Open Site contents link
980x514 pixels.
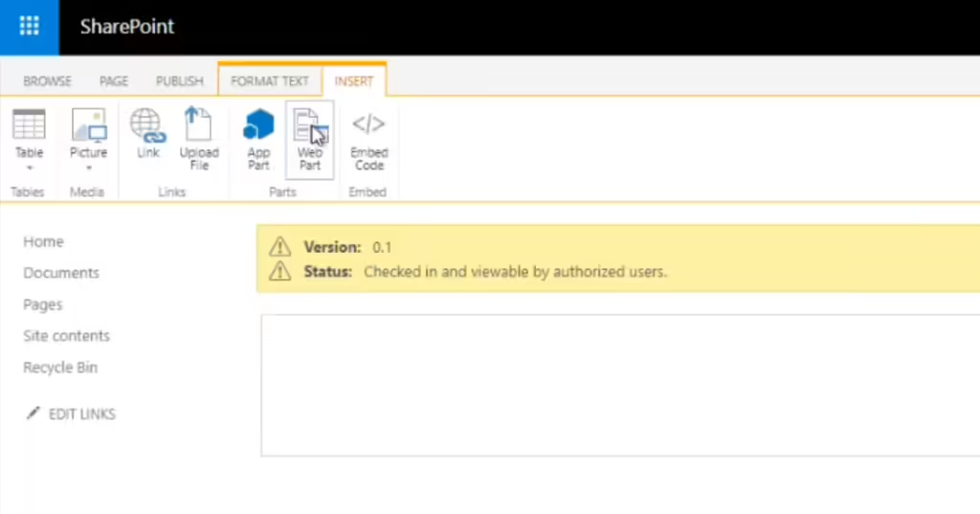coord(66,336)
